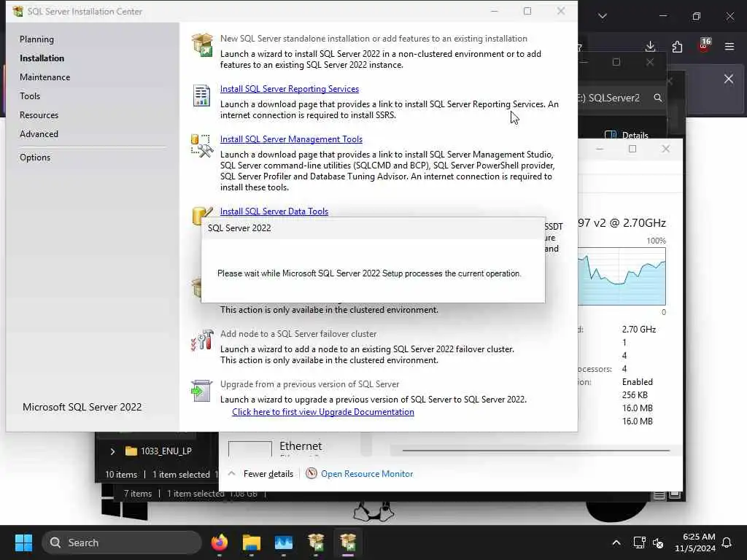The image size is (747, 560).
Task: Click New SQL Server standalone installation text
Action: 373,39
